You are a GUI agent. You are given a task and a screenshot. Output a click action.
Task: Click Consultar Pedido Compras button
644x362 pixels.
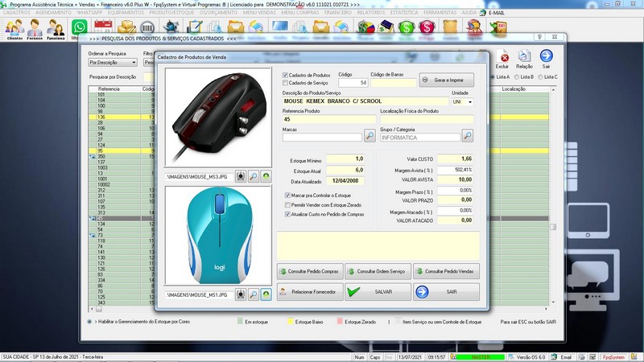pyautogui.click(x=310, y=271)
